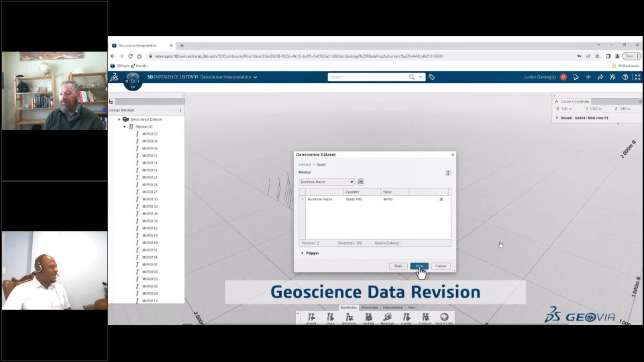This screenshot has width=644, height=362.
Task: Open the Select CRS globe tool
Action: tap(444, 317)
